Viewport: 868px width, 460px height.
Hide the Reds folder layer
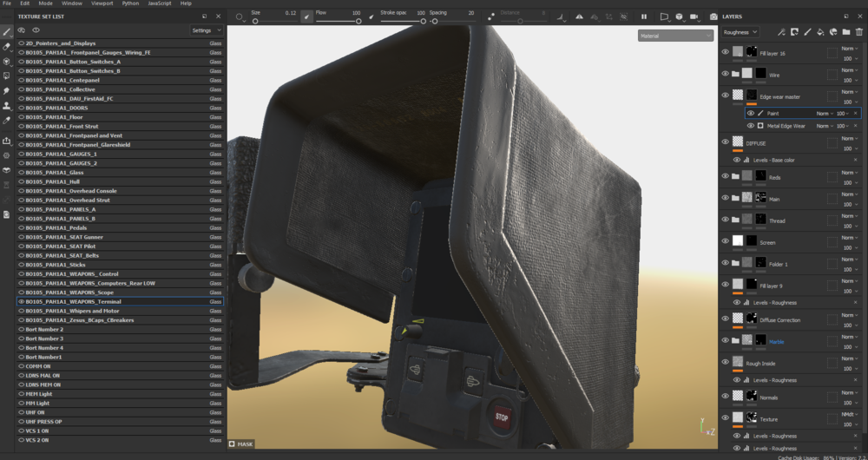tap(725, 176)
